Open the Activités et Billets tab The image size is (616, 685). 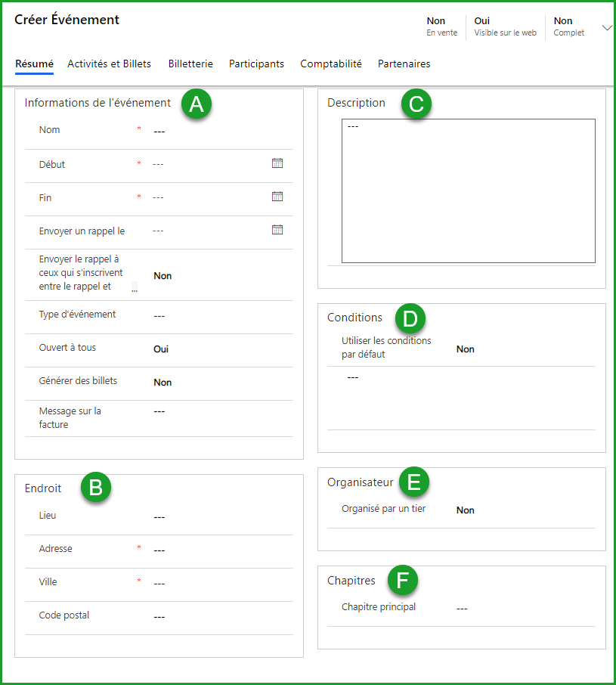click(x=109, y=64)
